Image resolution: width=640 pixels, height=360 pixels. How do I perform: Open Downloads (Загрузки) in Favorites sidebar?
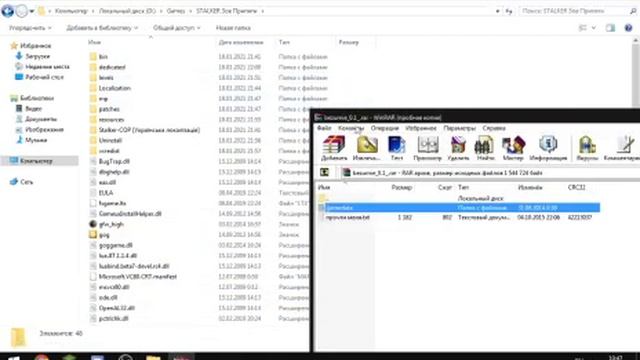(33, 56)
